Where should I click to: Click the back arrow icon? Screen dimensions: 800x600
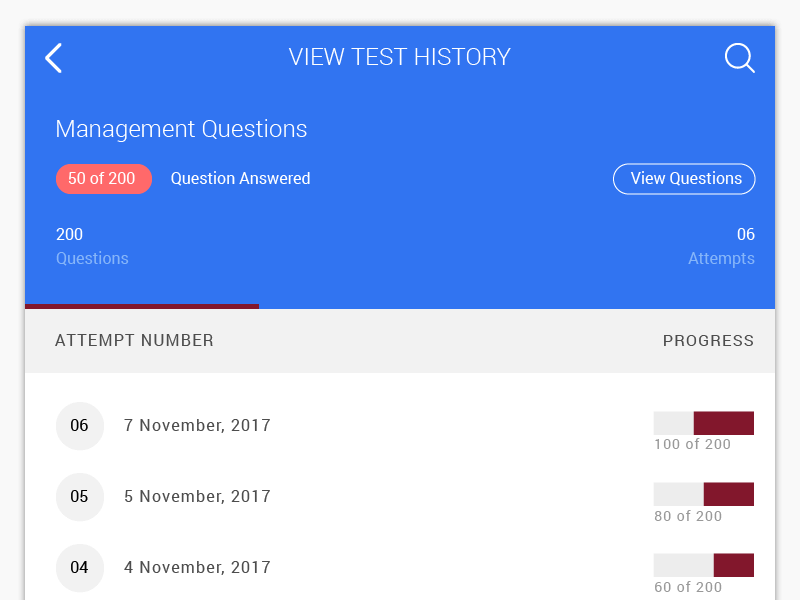(52, 58)
